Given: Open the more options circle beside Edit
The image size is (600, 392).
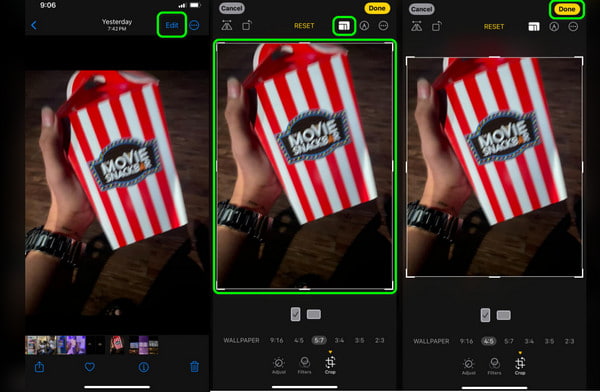Looking at the screenshot, I should [x=194, y=25].
